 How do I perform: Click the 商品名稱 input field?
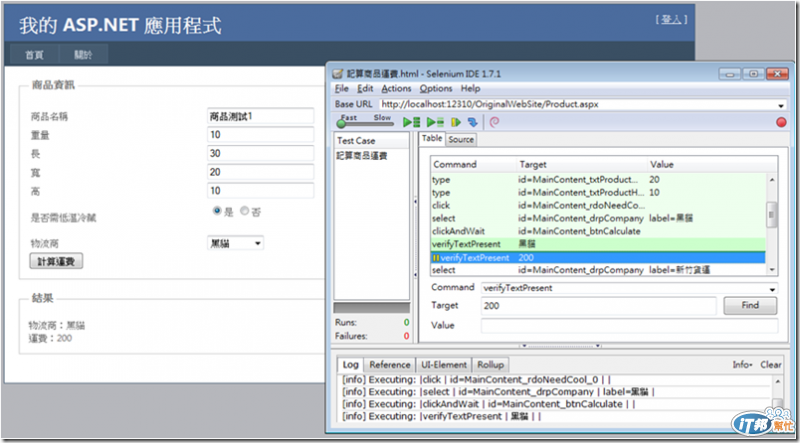[x=261, y=116]
